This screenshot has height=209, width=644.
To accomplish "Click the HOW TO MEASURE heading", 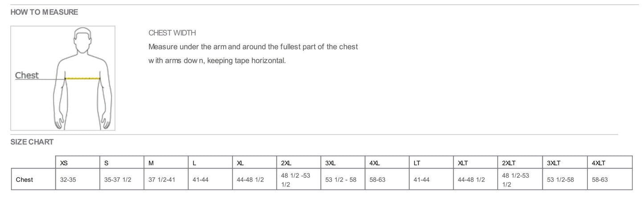I will coord(44,12).
